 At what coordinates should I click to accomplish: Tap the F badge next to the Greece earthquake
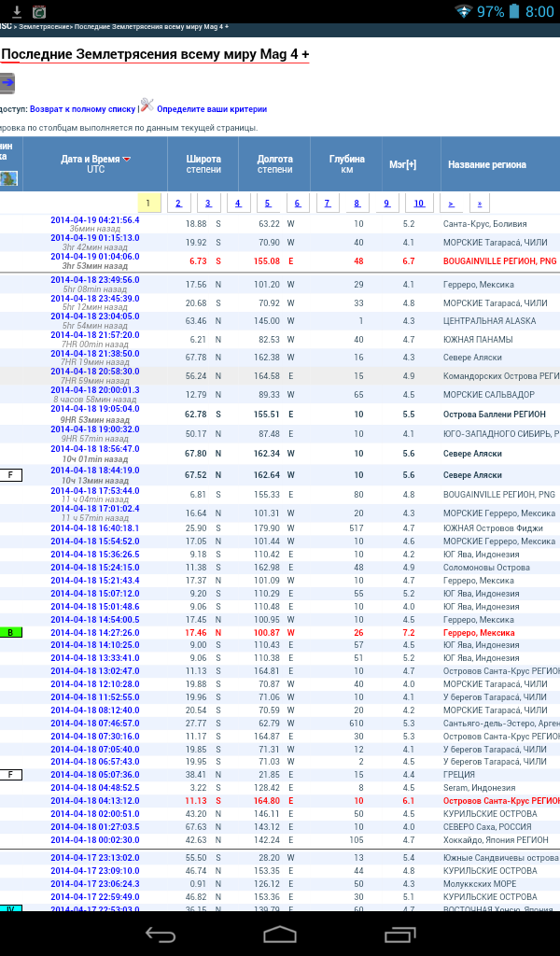pos(10,774)
